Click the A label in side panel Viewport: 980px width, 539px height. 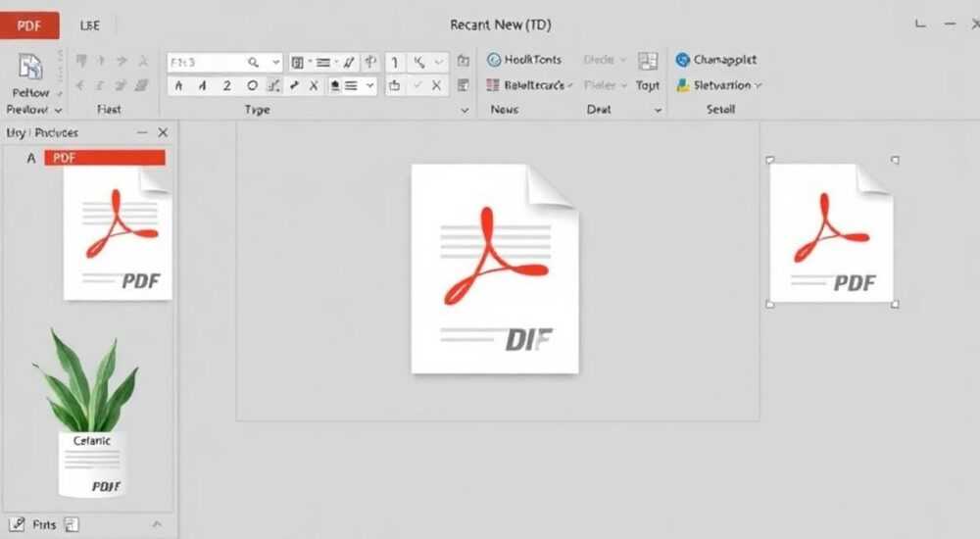point(30,158)
